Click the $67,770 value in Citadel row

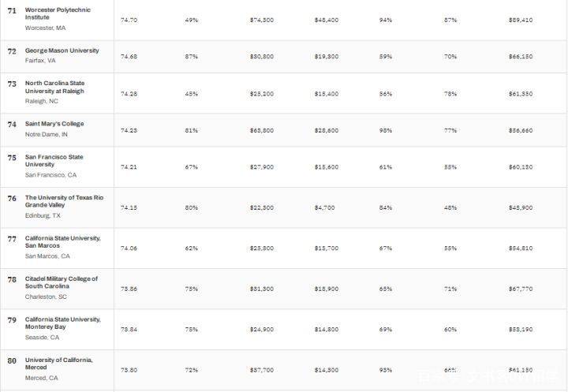521,289
